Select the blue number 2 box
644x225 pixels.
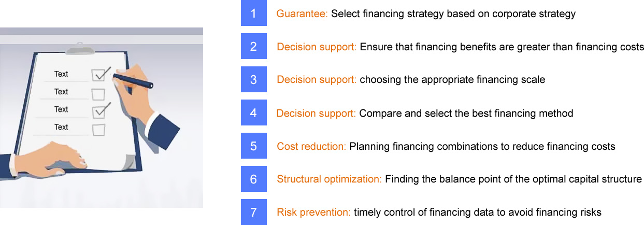253,47
